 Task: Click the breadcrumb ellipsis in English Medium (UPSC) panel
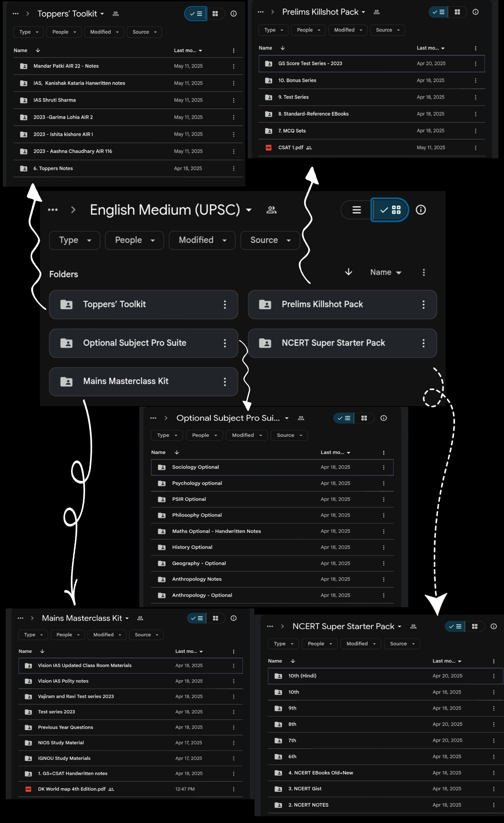point(53,210)
